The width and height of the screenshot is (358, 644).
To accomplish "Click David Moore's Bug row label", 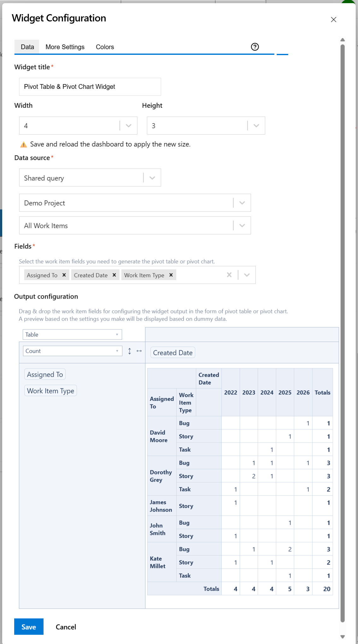I will coord(199,423).
